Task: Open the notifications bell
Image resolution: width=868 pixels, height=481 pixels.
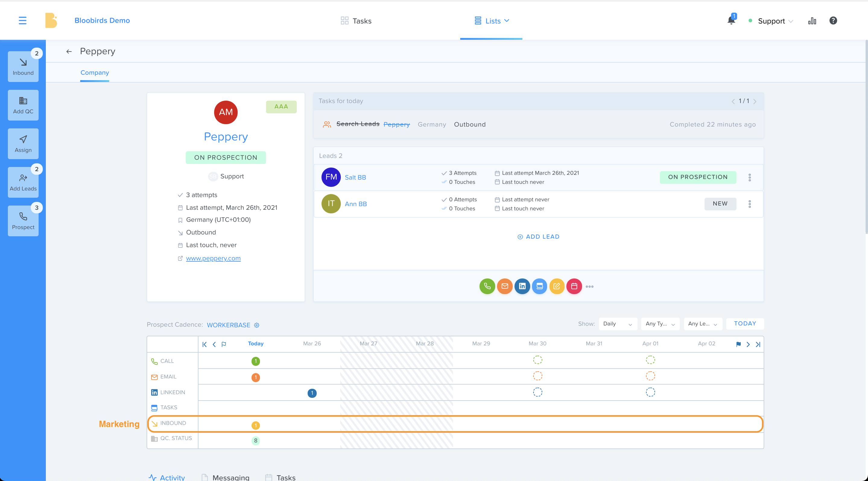Action: [731, 20]
